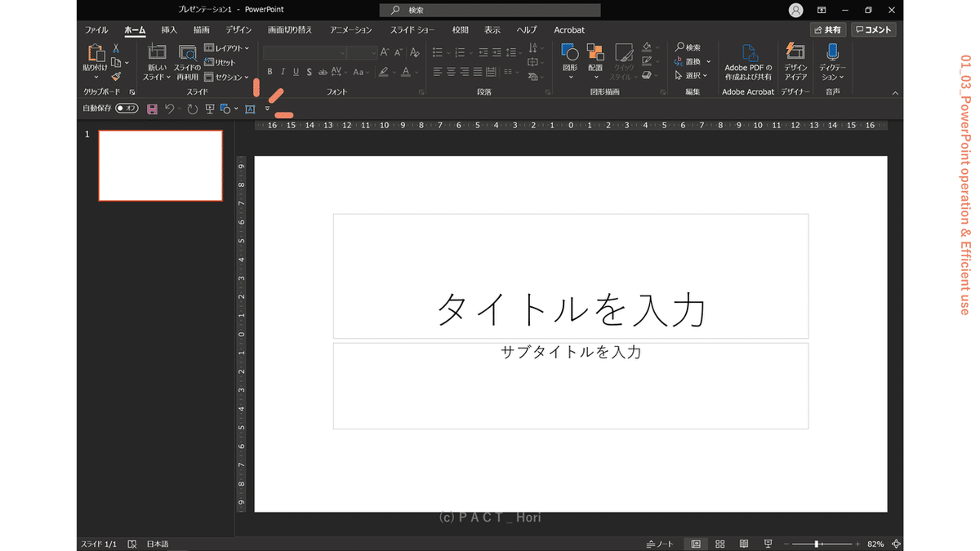This screenshot has height=551, width=980.
Task: Click the cut scissors icon
Action: pyautogui.click(x=116, y=49)
